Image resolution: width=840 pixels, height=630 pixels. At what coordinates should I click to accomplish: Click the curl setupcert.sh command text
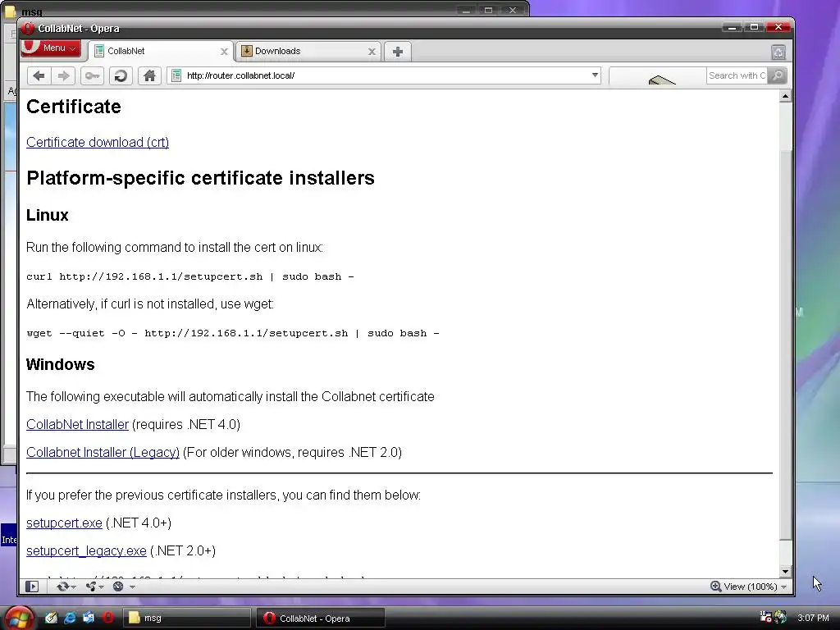coord(190,276)
